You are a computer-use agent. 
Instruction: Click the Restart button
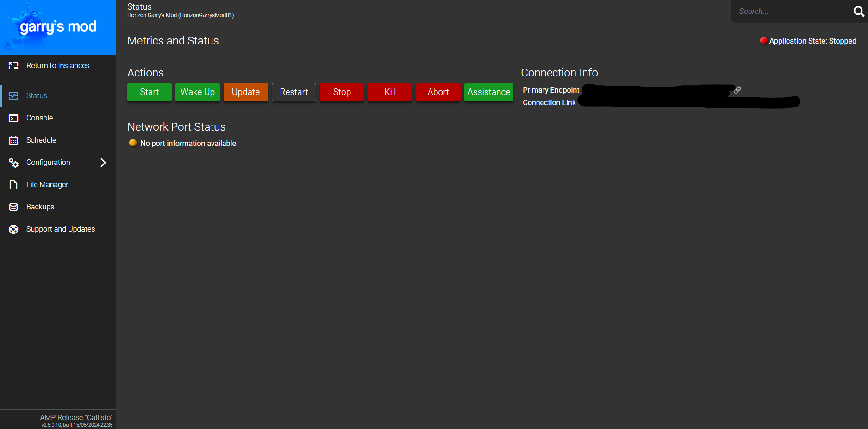tap(294, 92)
